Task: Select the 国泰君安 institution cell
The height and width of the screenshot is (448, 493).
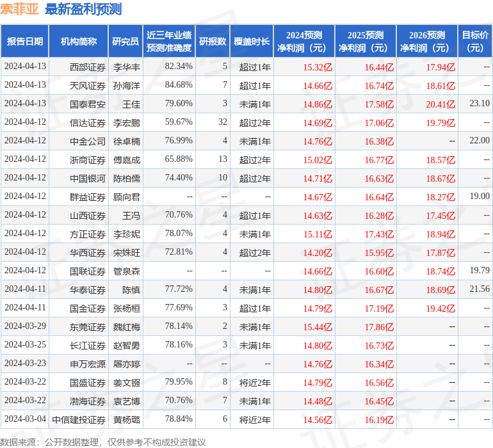Action: pos(88,104)
